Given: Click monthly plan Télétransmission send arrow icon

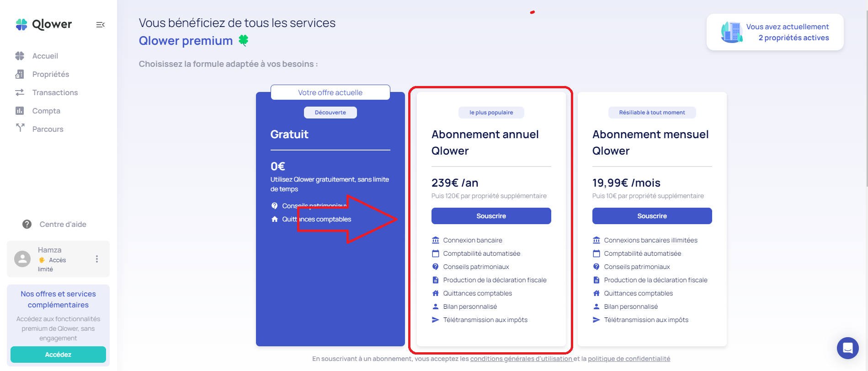Looking at the screenshot, I should (x=596, y=320).
